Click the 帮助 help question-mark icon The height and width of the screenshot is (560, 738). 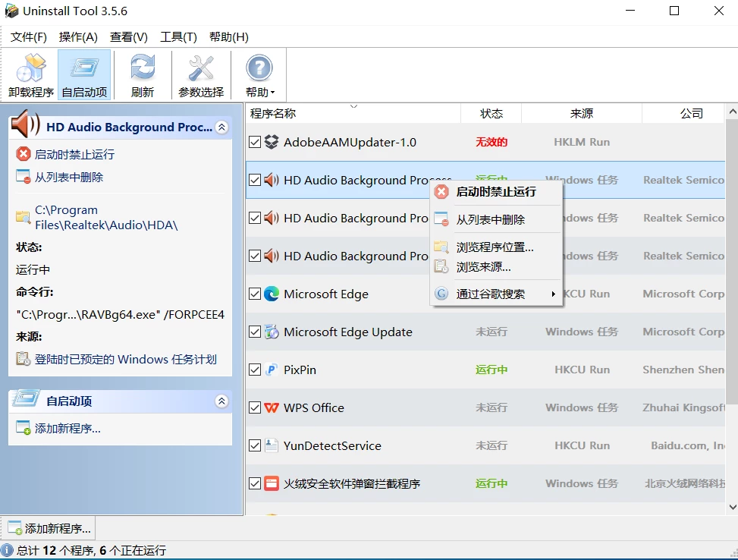coord(259,68)
